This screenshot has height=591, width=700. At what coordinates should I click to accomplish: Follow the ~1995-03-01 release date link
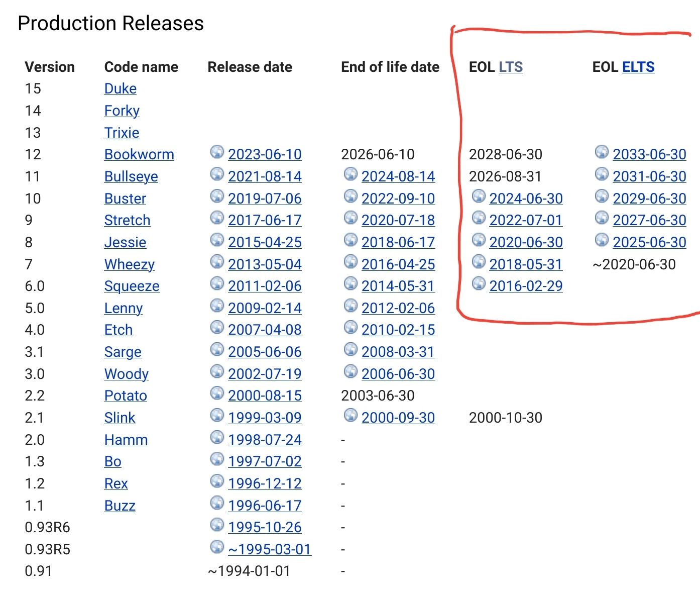tap(270, 549)
